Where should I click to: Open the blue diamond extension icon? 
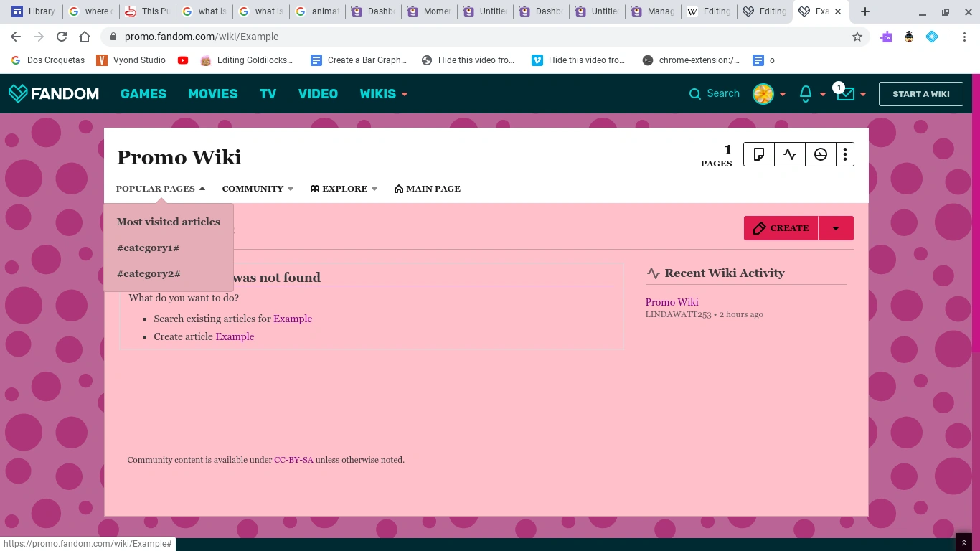point(932,37)
